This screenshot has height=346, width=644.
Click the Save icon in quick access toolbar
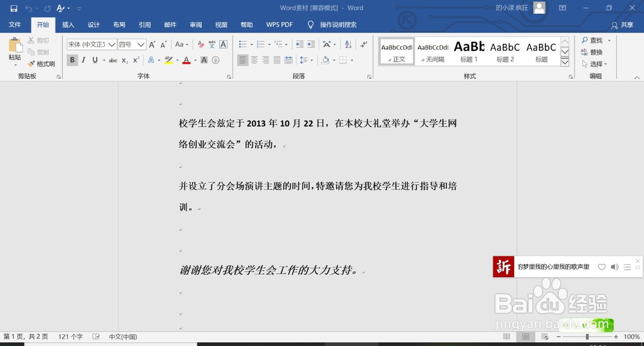click(14, 8)
